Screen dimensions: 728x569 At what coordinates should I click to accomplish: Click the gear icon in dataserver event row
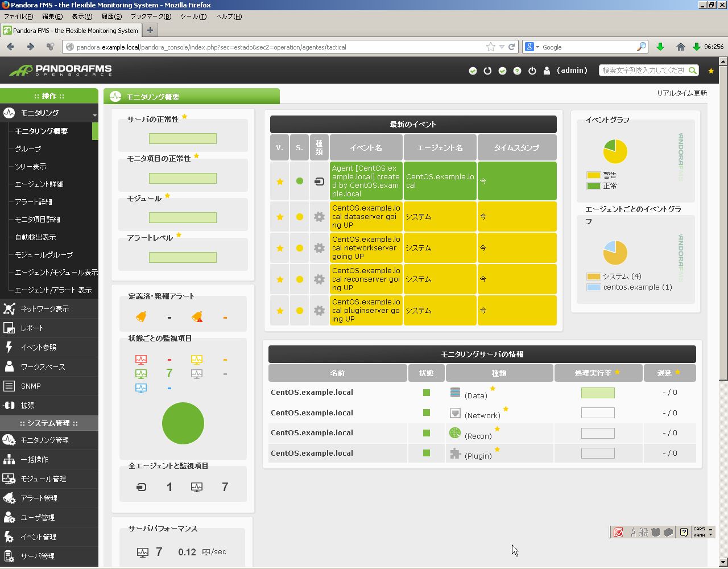tap(319, 217)
